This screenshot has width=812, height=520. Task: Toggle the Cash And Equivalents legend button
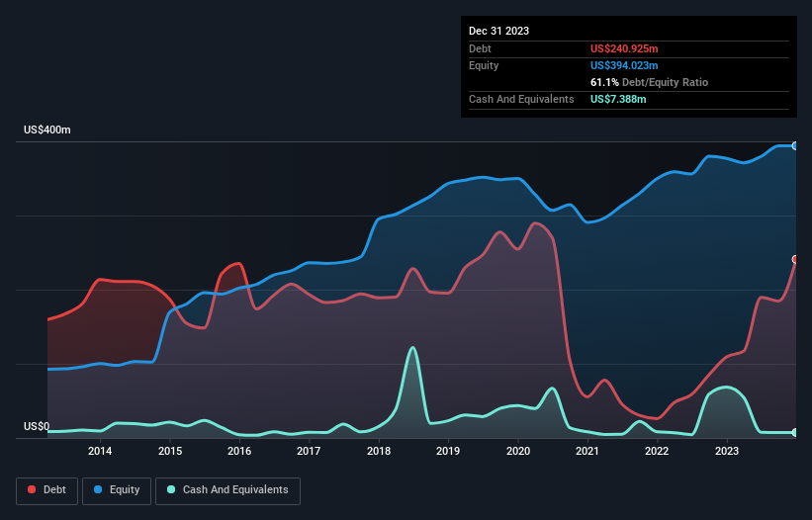227,490
